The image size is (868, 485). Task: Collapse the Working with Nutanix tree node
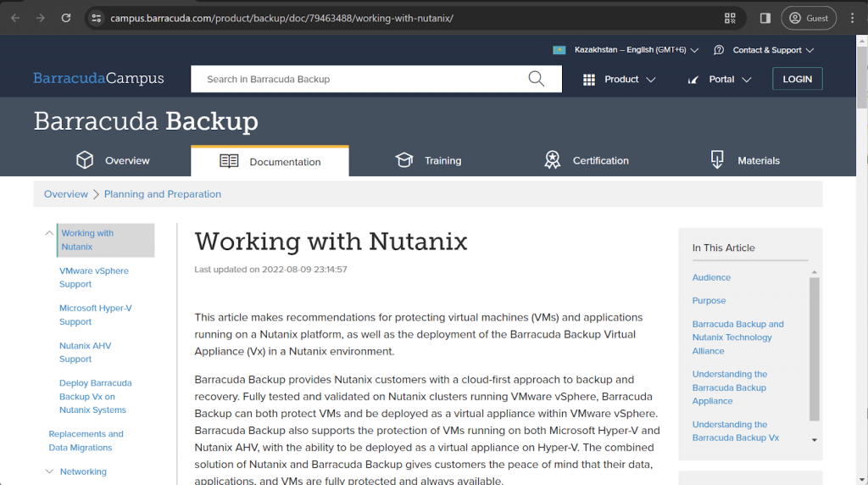(x=49, y=233)
